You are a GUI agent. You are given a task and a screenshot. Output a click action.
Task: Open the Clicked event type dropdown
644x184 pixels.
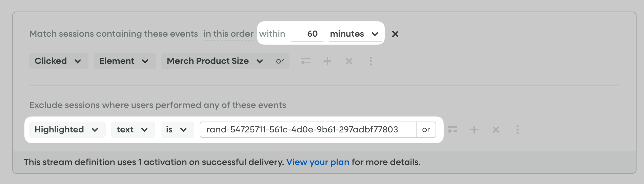pyautogui.click(x=58, y=61)
